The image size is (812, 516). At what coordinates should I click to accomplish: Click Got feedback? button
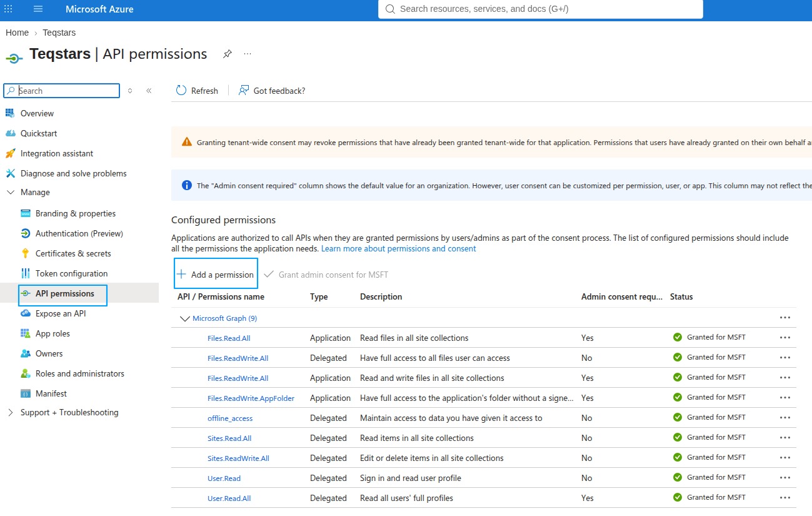click(x=272, y=91)
